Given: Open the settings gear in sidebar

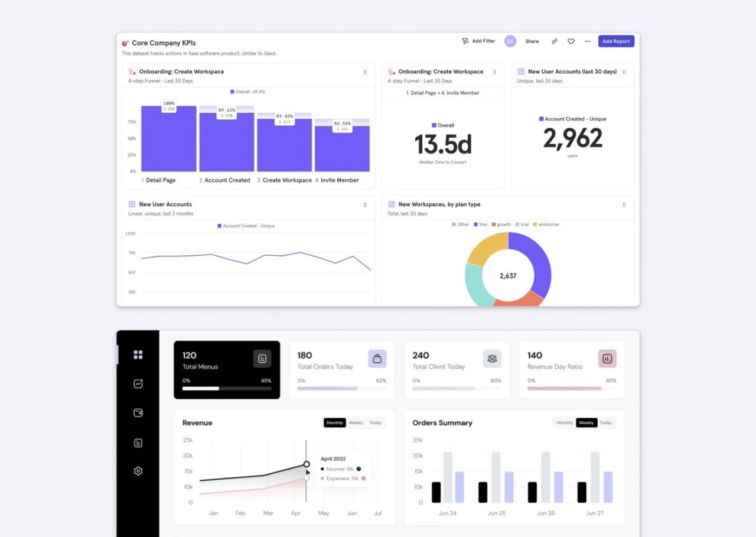Looking at the screenshot, I should pyautogui.click(x=138, y=471).
